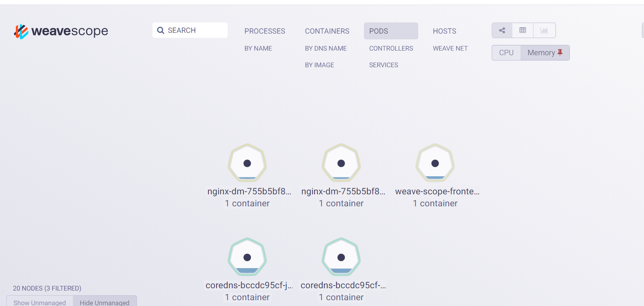Select the coredns-bccdc95cf-j pod node

[x=247, y=257]
